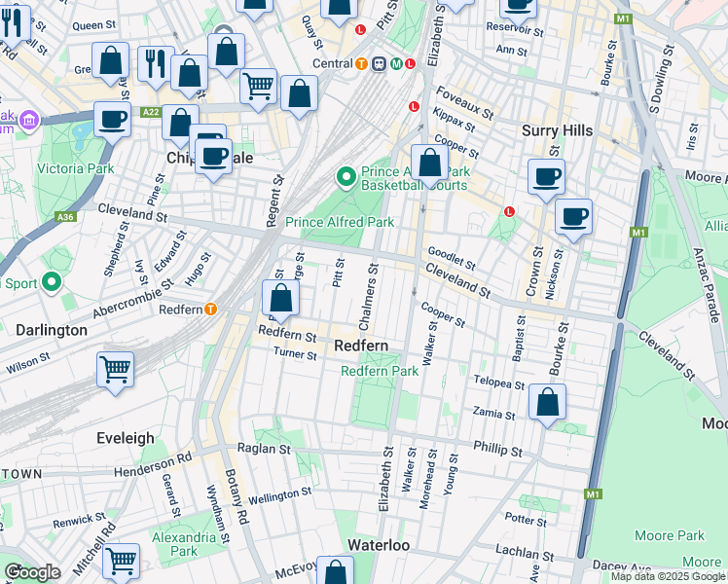Click the Surry Hills suburb label
Screen dimensions: 728x584
click(x=557, y=130)
